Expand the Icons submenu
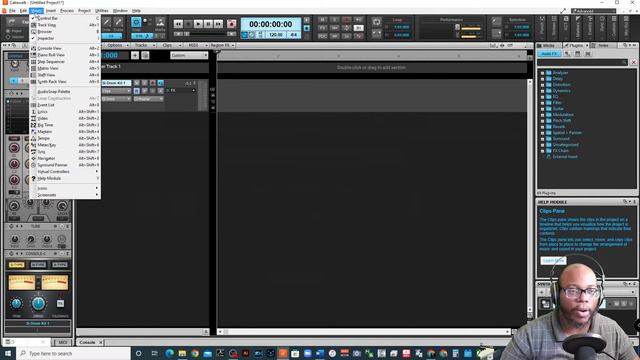This screenshot has height=360, width=640. [65, 188]
